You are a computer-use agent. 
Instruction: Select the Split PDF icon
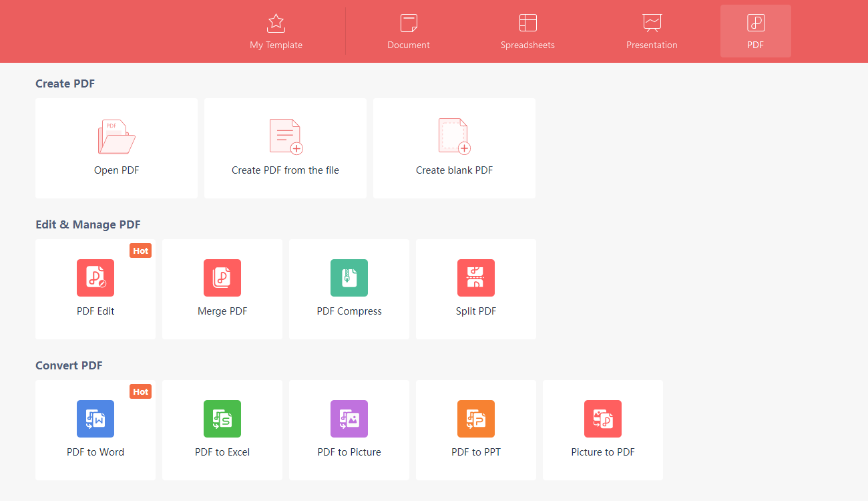[475, 278]
